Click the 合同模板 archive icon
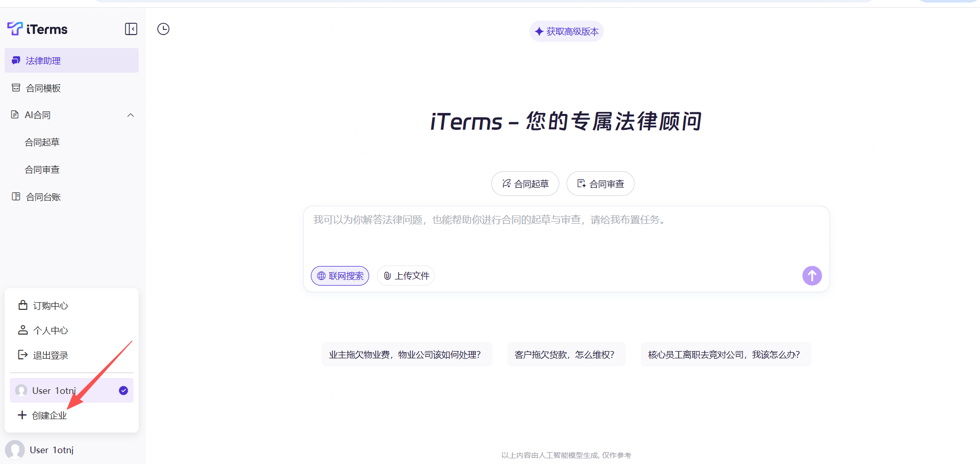The image size is (980, 464). click(16, 88)
